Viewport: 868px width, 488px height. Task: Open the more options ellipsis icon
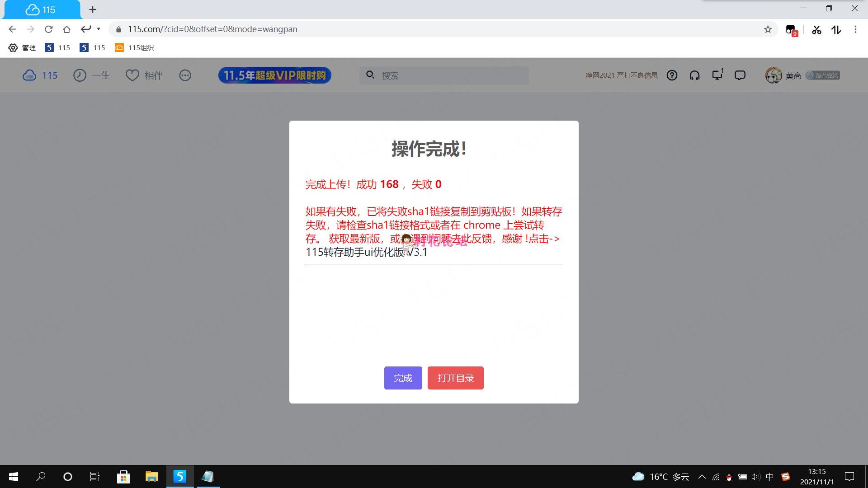point(185,75)
